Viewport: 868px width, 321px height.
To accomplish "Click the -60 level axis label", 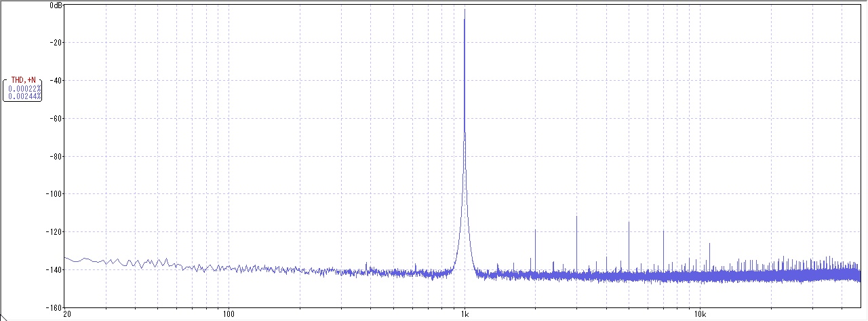I will click(x=57, y=119).
